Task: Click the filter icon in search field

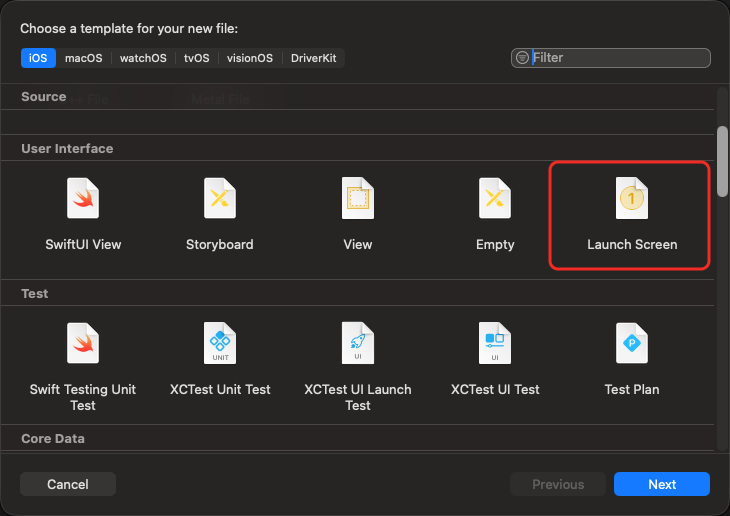Action: pos(522,58)
